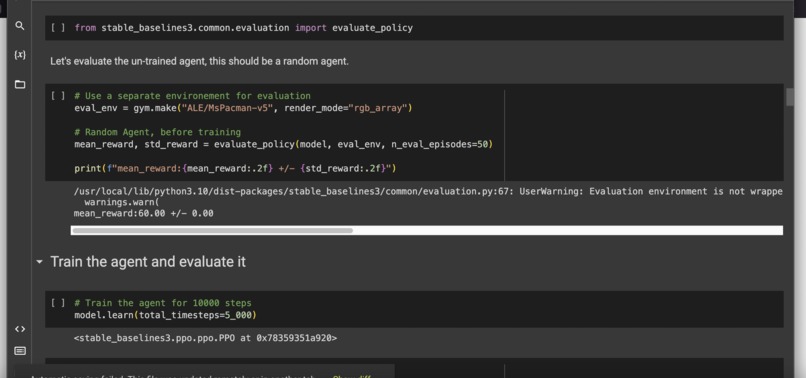Run the eval_env MsPacman evaluation cell
The width and height of the screenshot is (806, 378).
pyautogui.click(x=58, y=96)
